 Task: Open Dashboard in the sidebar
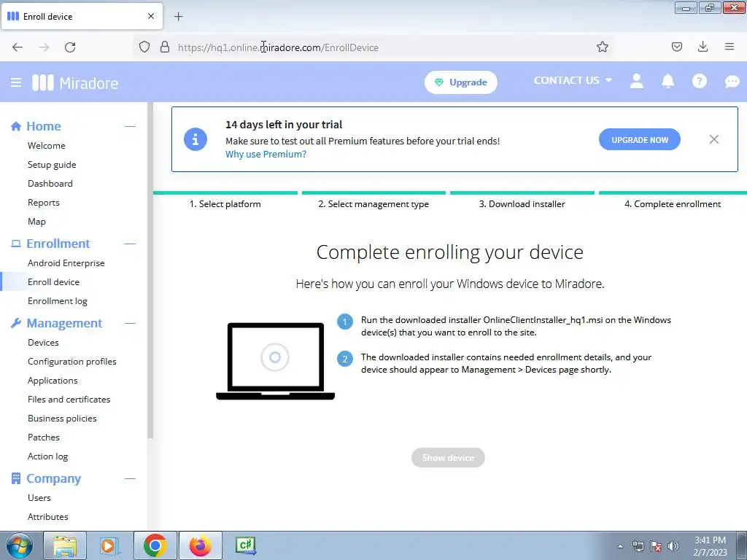tap(50, 183)
